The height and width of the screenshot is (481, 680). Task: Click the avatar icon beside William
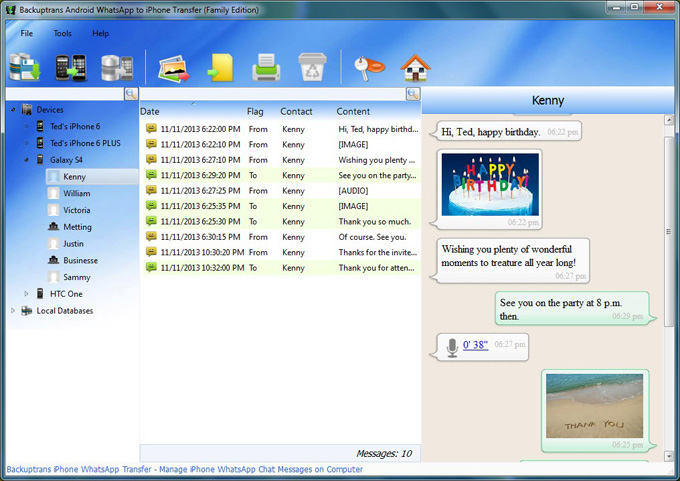click(53, 193)
